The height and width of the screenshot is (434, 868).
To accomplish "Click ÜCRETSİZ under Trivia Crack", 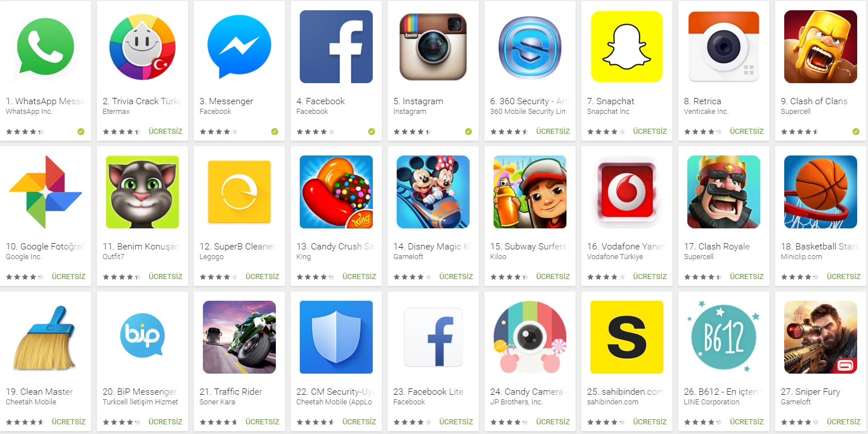I will [165, 132].
